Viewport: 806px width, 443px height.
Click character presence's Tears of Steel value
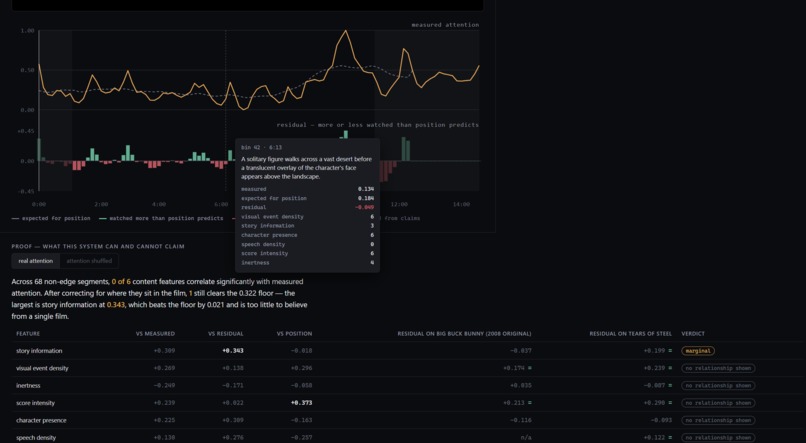(x=662, y=420)
